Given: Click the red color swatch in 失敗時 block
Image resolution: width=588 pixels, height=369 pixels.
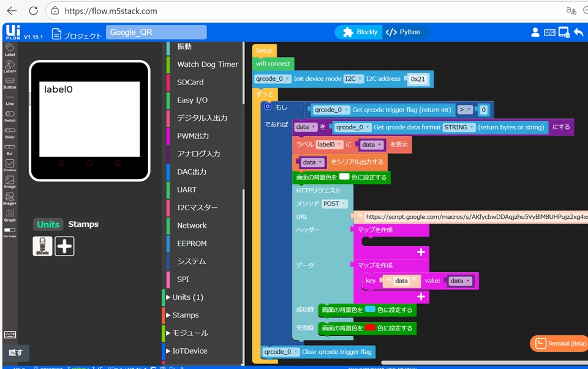Looking at the screenshot, I should [x=370, y=328].
